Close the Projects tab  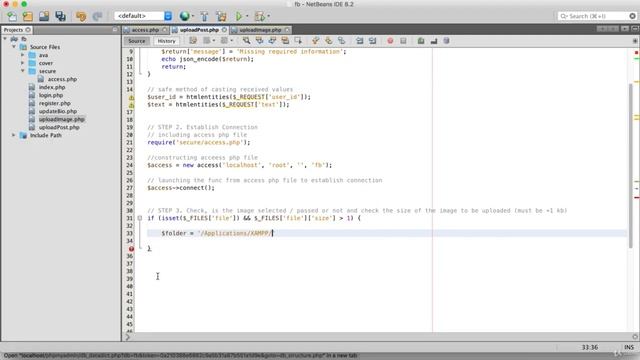coord(28,30)
